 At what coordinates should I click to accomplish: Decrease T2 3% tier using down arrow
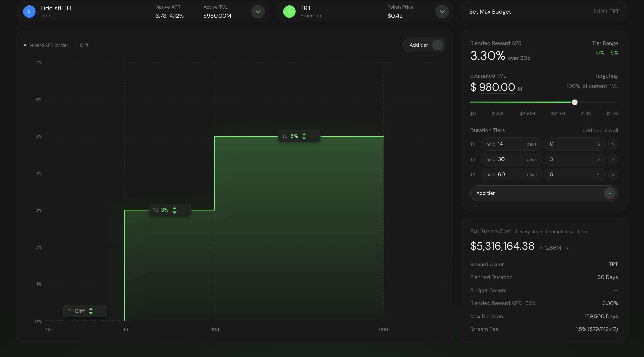pos(174,212)
